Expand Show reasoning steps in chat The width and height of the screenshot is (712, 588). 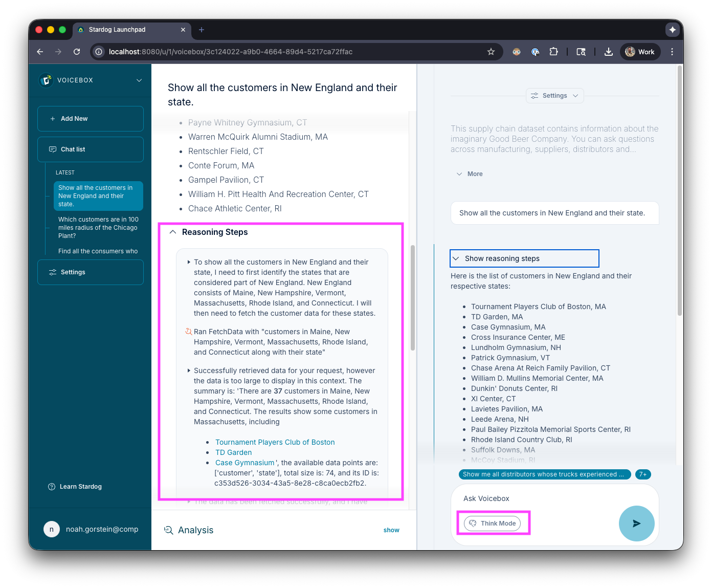(524, 258)
